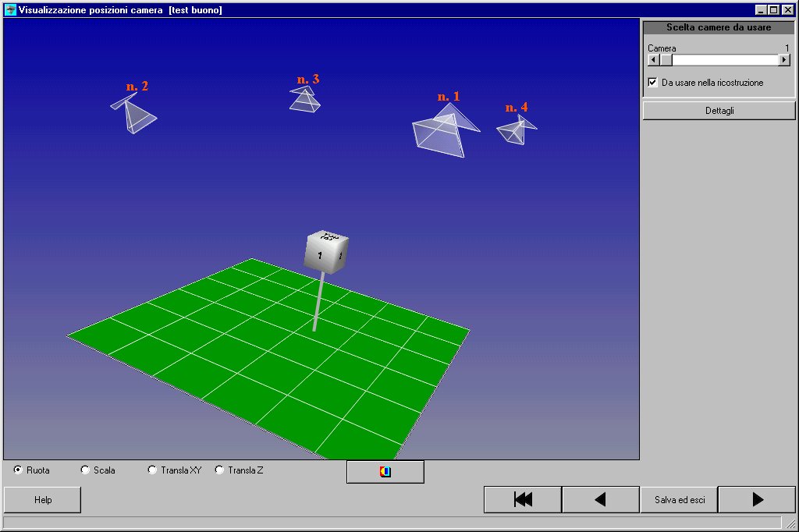This screenshot has width=799, height=532.
Task: Go back with the left arrow button
Action: pyautogui.click(x=600, y=500)
